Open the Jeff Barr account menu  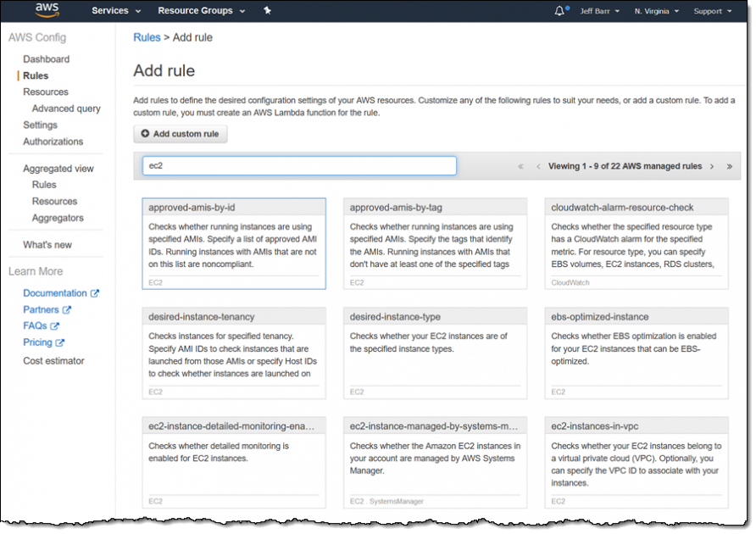[x=599, y=11]
